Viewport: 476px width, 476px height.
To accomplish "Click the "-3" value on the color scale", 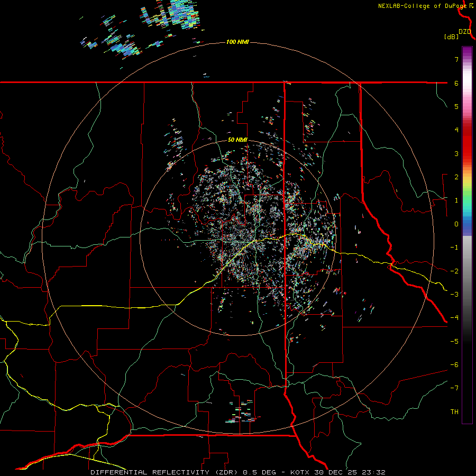I will 454,295.
